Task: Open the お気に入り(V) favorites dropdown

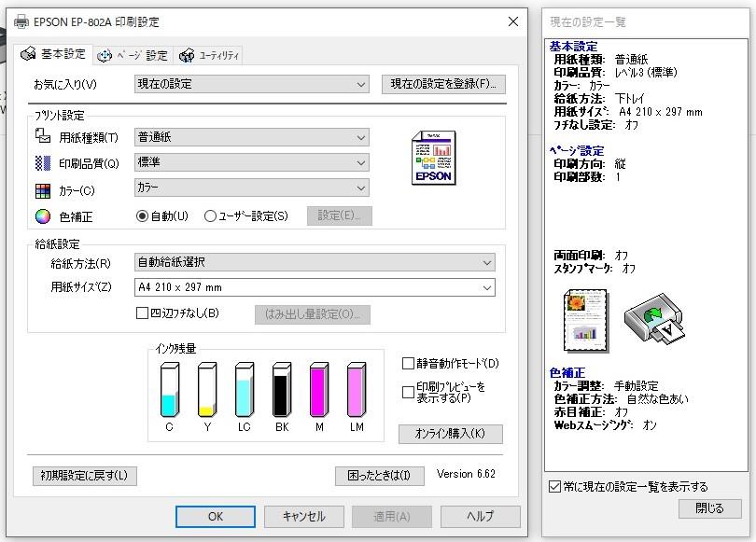Action: [x=252, y=84]
